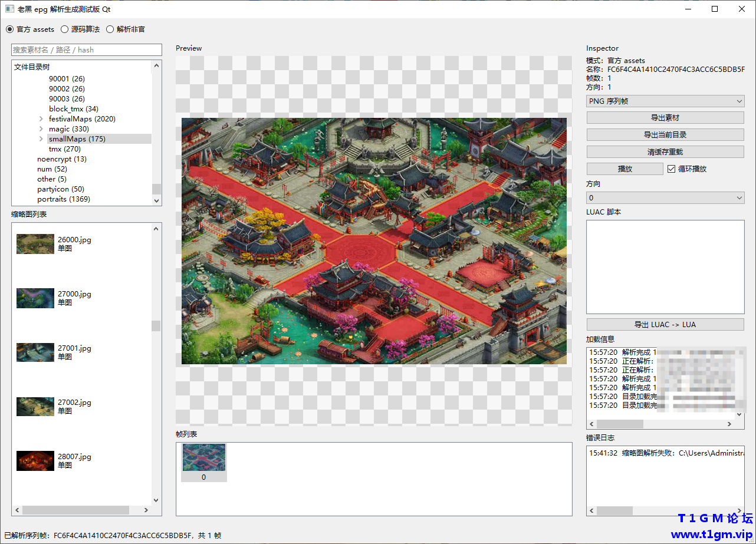Click the LUAC 脚本 text area
756x544 pixels.
click(665, 267)
